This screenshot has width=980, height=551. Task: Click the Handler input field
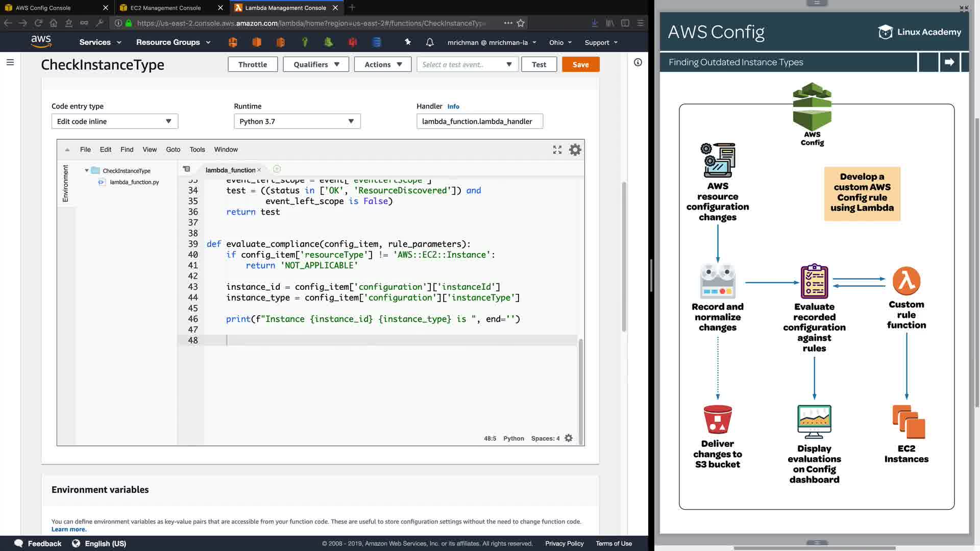click(x=479, y=121)
